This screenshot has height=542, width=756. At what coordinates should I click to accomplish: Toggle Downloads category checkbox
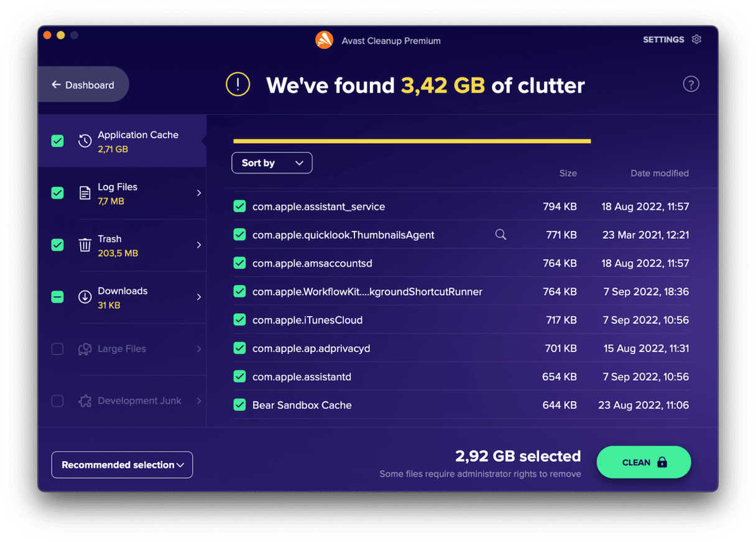point(57,297)
